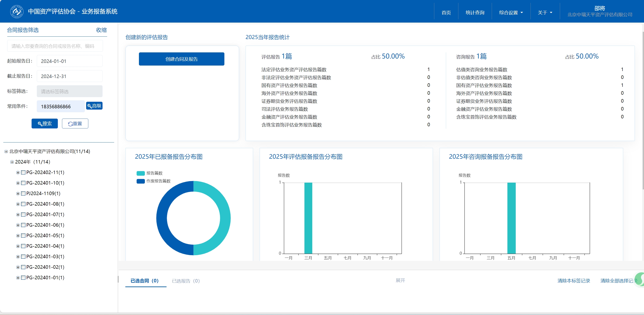Click the Reset button with refresh icon
Viewport: 644px width, 315px height.
[x=75, y=123]
